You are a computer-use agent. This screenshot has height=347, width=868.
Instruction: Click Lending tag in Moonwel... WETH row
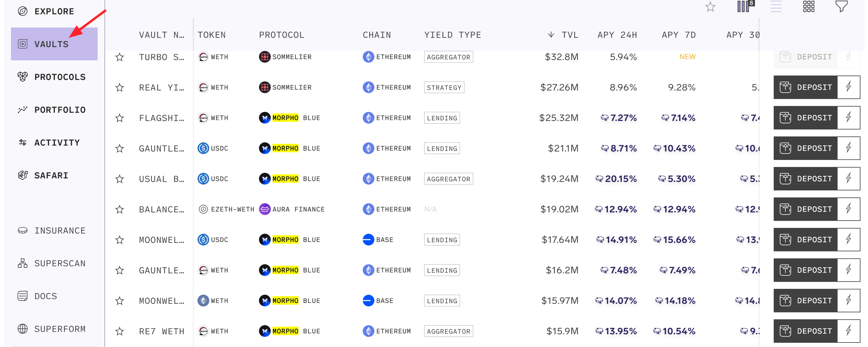pyautogui.click(x=442, y=301)
